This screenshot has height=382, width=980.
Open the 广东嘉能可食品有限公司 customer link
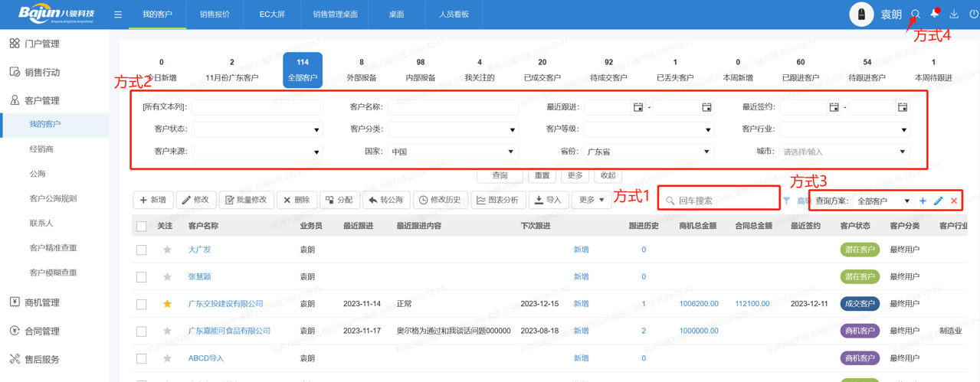coord(229,331)
